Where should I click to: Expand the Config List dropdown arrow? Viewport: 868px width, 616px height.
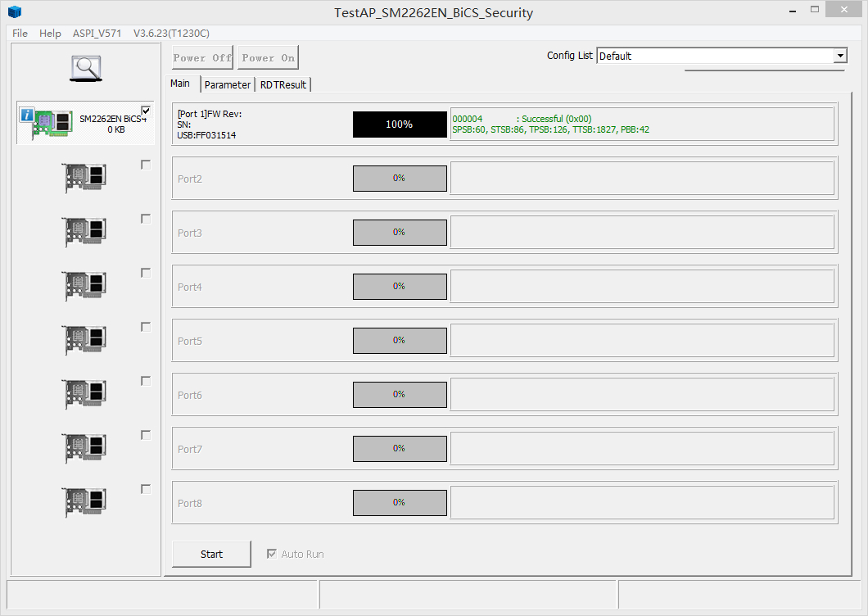coord(840,56)
